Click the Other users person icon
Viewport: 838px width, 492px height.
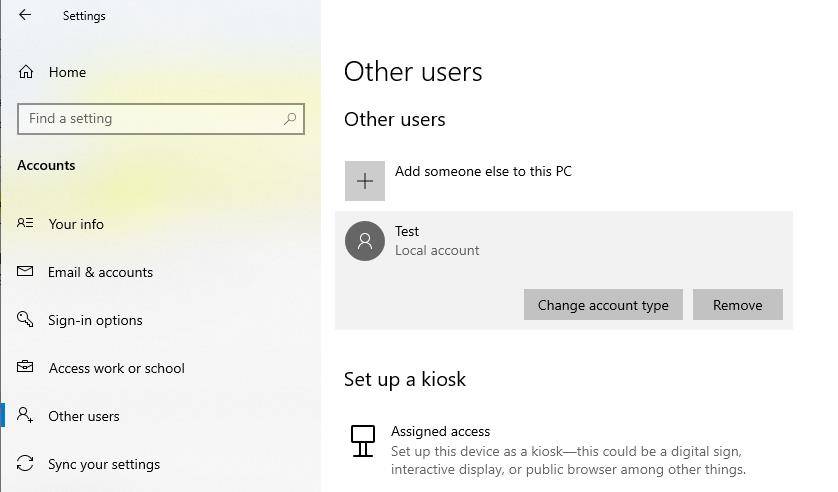coord(26,416)
